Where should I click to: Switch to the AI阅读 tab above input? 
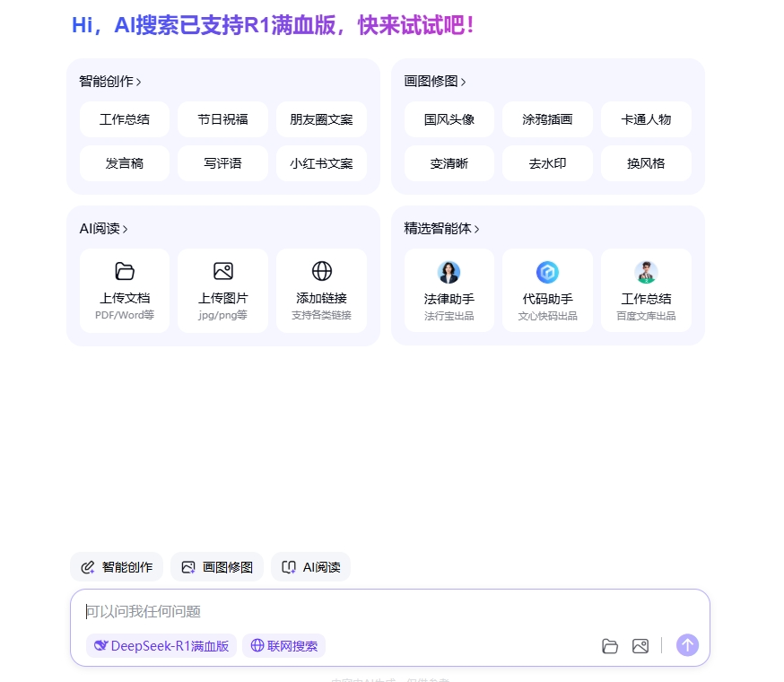click(310, 566)
